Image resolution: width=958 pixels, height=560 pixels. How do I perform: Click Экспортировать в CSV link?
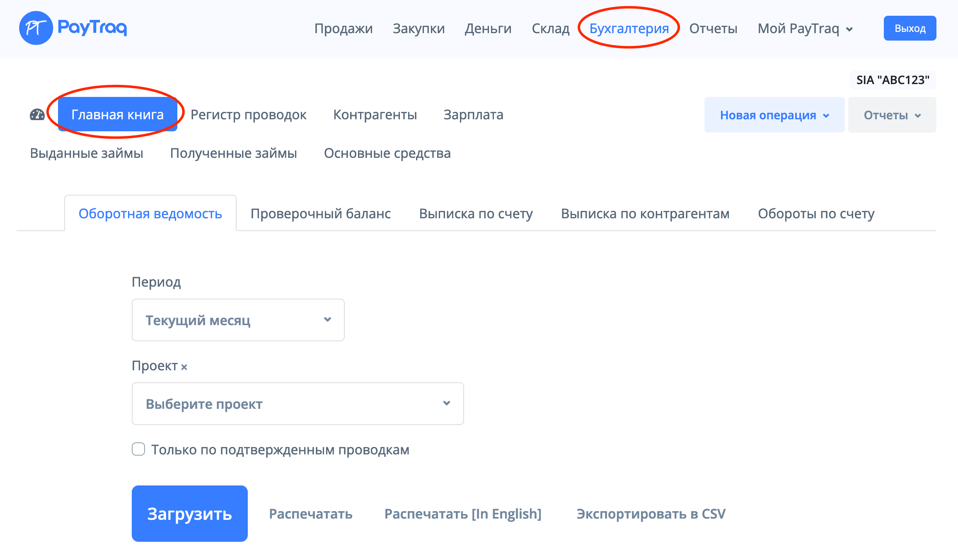[x=651, y=514]
